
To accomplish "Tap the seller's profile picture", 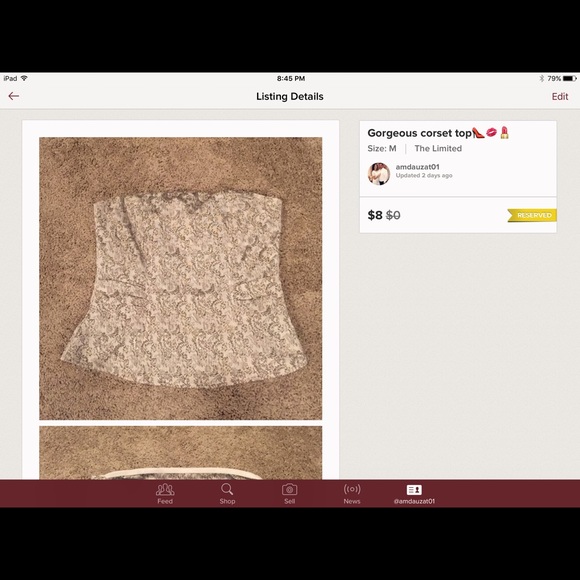I will pyautogui.click(x=379, y=173).
